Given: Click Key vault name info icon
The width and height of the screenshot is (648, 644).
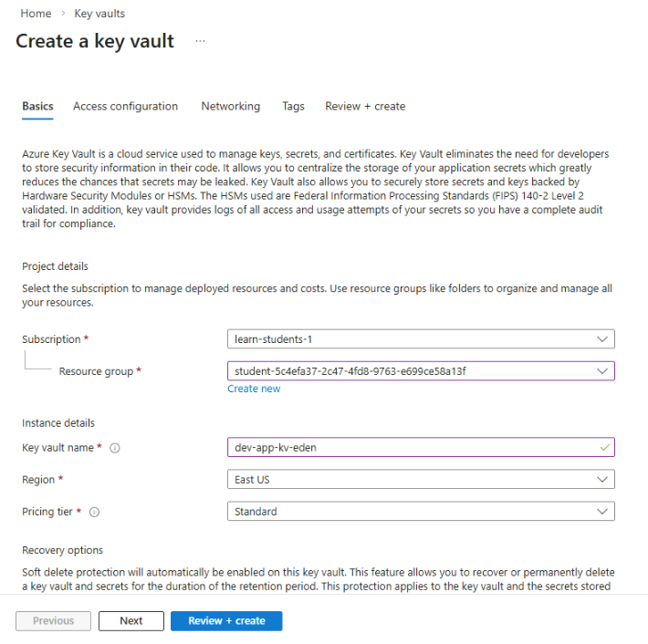Looking at the screenshot, I should [115, 448].
